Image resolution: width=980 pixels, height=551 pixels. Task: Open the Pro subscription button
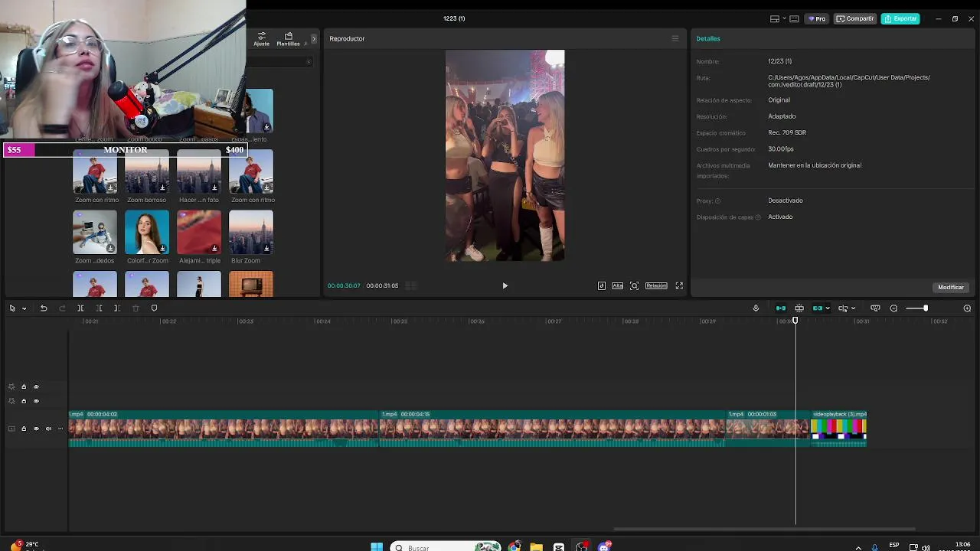[816, 18]
